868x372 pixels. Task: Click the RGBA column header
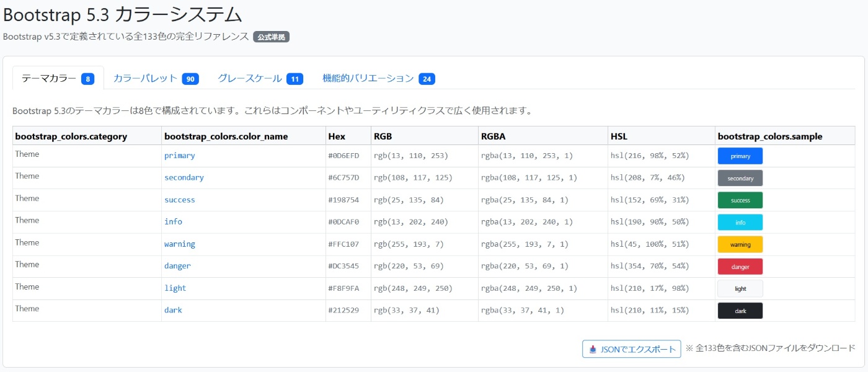(x=543, y=136)
